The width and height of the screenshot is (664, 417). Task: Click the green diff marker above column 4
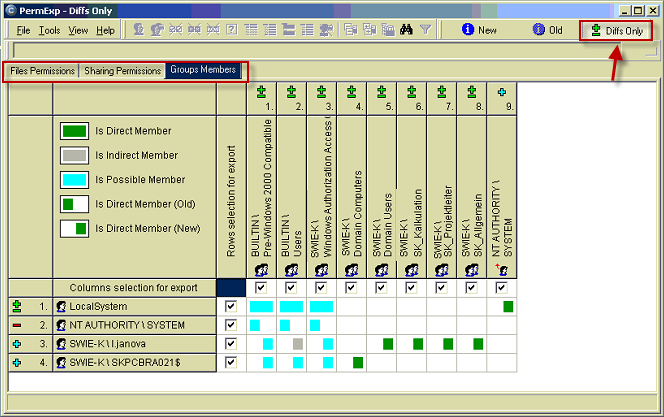tap(351, 91)
